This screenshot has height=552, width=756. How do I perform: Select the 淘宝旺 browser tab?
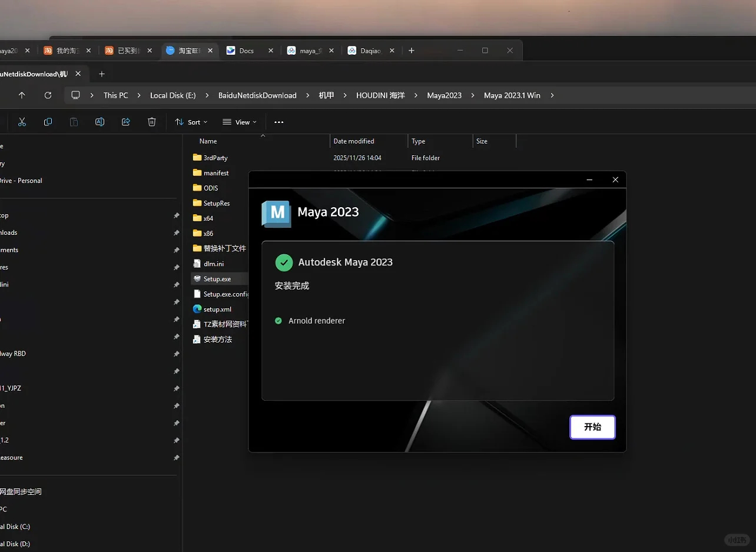[190, 51]
